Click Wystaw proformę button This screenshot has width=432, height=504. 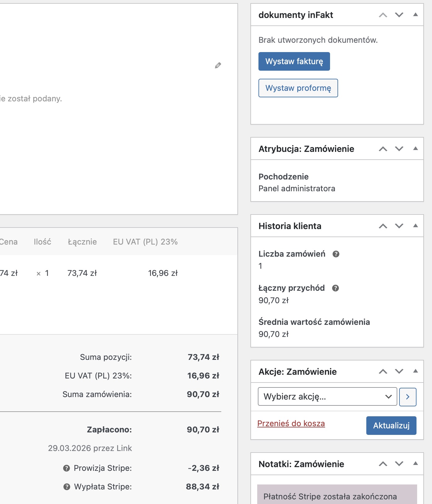pos(298,88)
